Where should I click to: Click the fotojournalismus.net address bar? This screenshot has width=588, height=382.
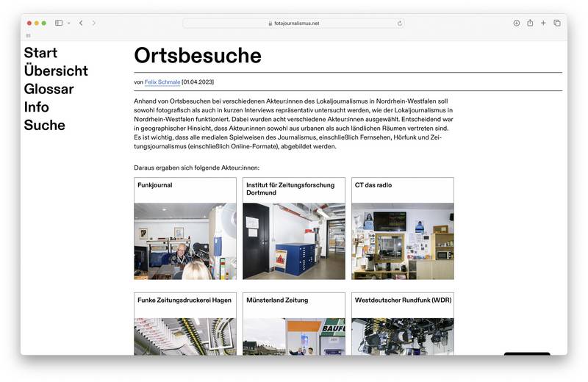coord(293,24)
